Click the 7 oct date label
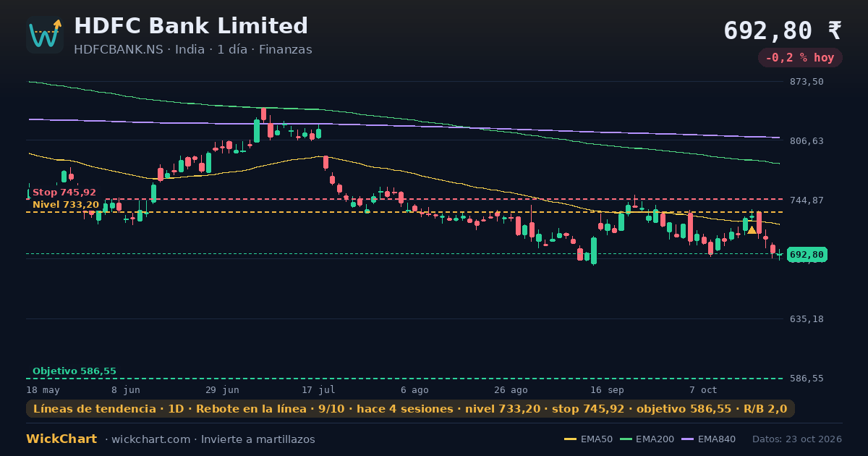The image size is (868, 456). coord(703,389)
